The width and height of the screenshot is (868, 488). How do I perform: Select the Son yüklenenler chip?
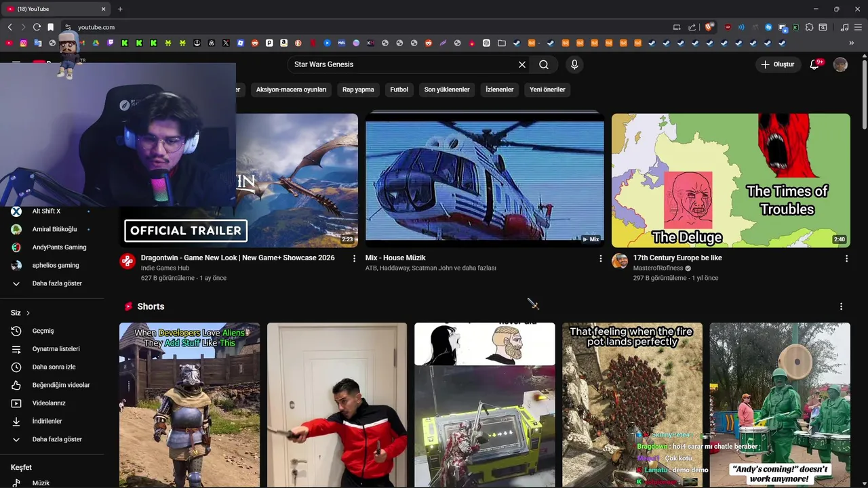pos(447,89)
